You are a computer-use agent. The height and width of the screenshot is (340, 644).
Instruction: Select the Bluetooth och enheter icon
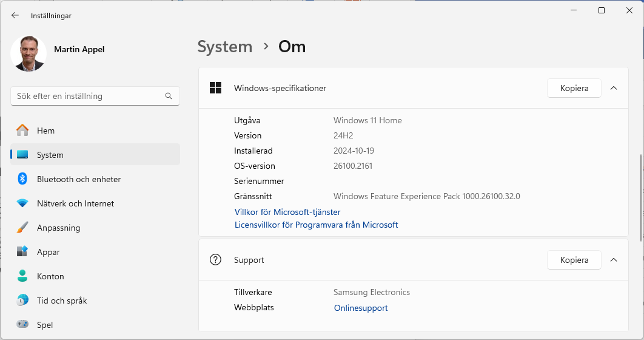(22, 179)
